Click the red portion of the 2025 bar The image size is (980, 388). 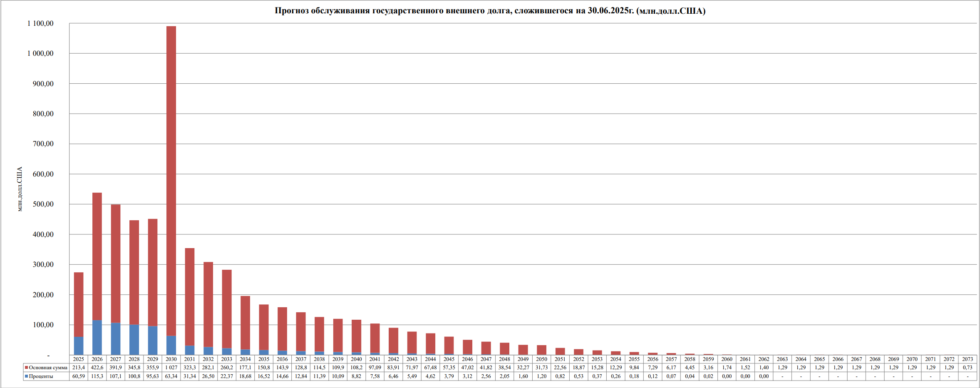click(x=79, y=304)
